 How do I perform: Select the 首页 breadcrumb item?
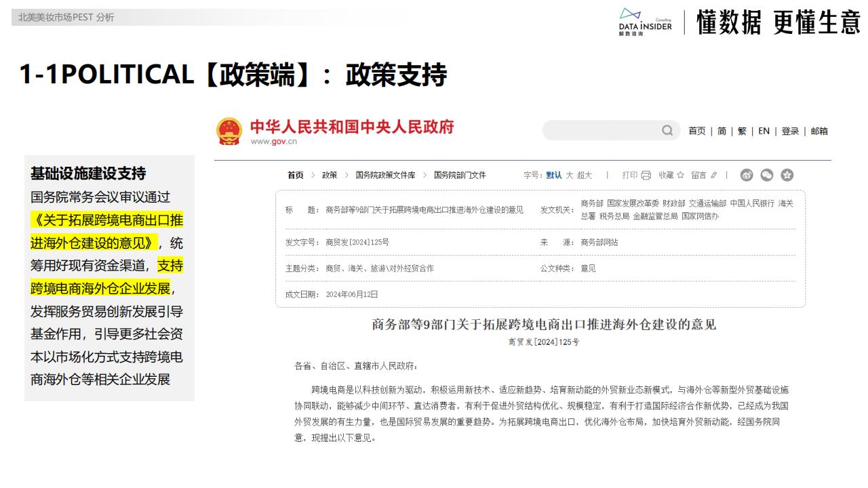296,176
